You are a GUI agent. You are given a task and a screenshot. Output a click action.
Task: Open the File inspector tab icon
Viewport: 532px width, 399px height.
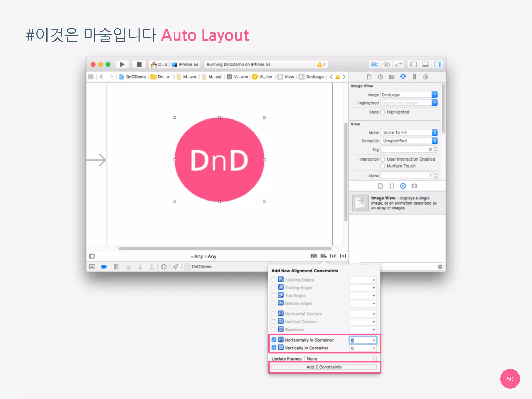coord(369,77)
